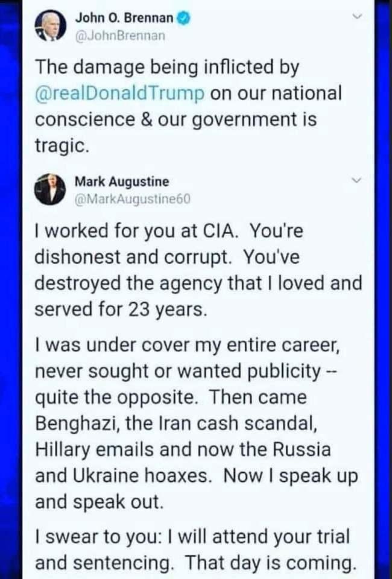Visit the @MarkAugustine60 handle
The image size is (392, 579).
(133, 200)
